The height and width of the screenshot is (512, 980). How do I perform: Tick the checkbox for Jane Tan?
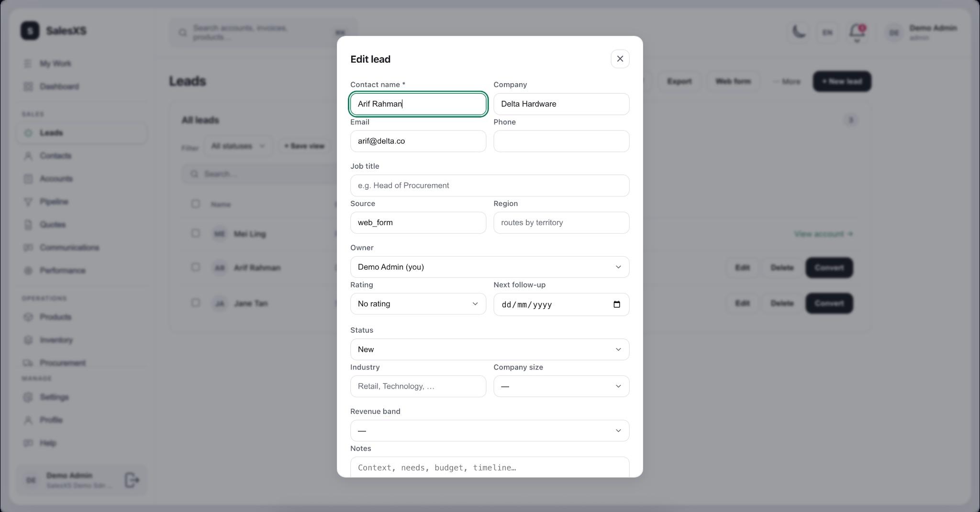click(195, 303)
